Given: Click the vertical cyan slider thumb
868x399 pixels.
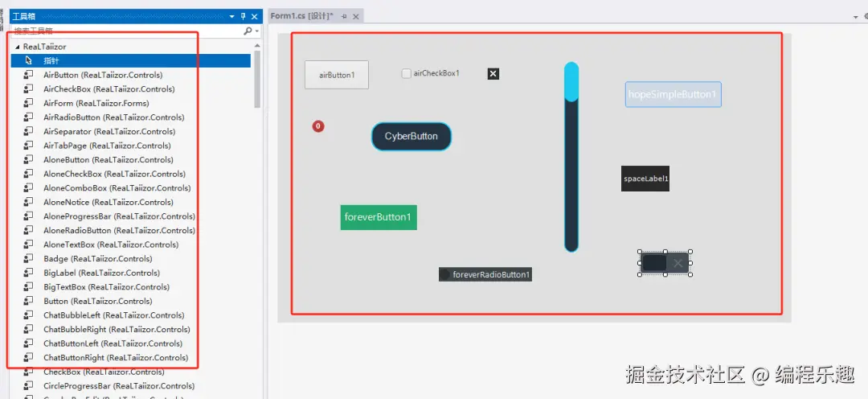Looking at the screenshot, I should [571, 81].
